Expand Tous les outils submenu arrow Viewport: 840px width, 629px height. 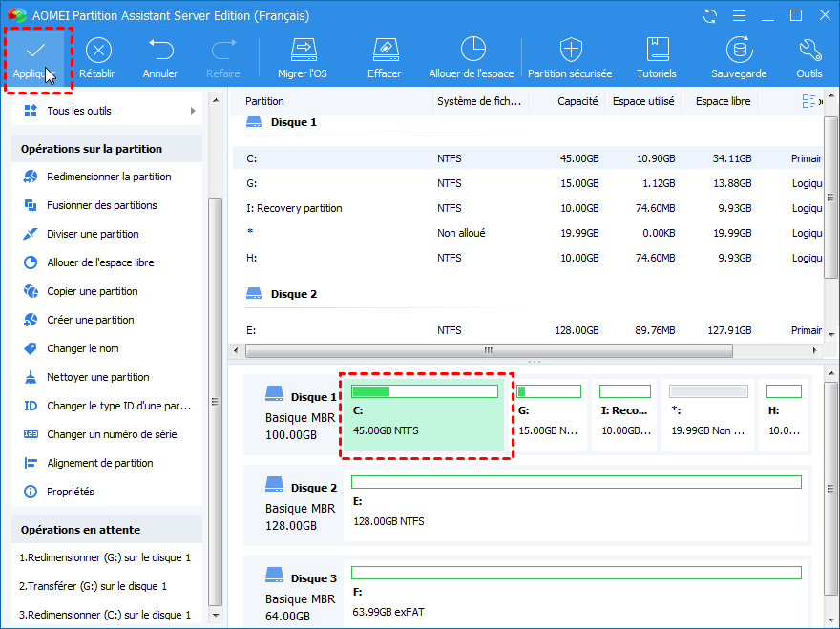(x=193, y=111)
